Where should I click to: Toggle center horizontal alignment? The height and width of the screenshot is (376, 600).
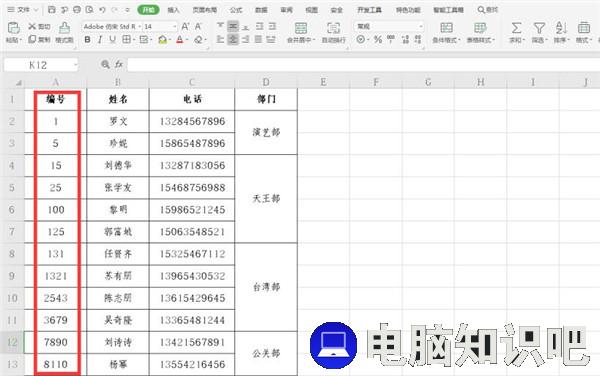(x=233, y=39)
